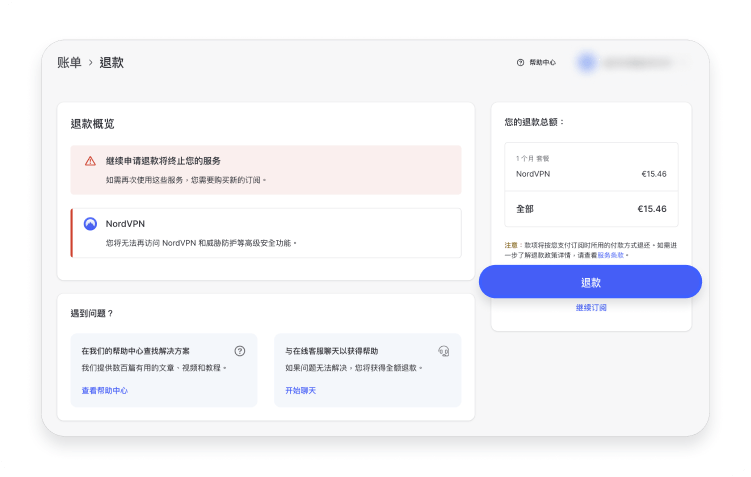Click the NordVPN €15.46 price value

pyautogui.click(x=654, y=174)
